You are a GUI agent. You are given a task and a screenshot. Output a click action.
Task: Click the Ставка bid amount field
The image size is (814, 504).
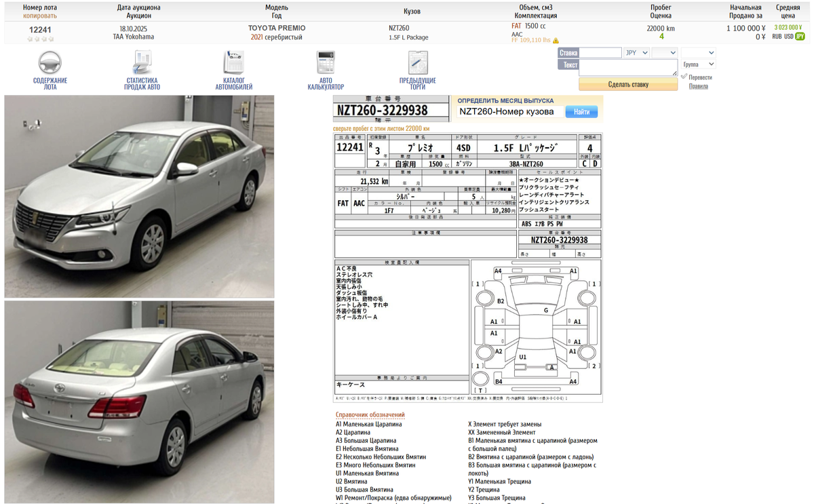(x=600, y=52)
